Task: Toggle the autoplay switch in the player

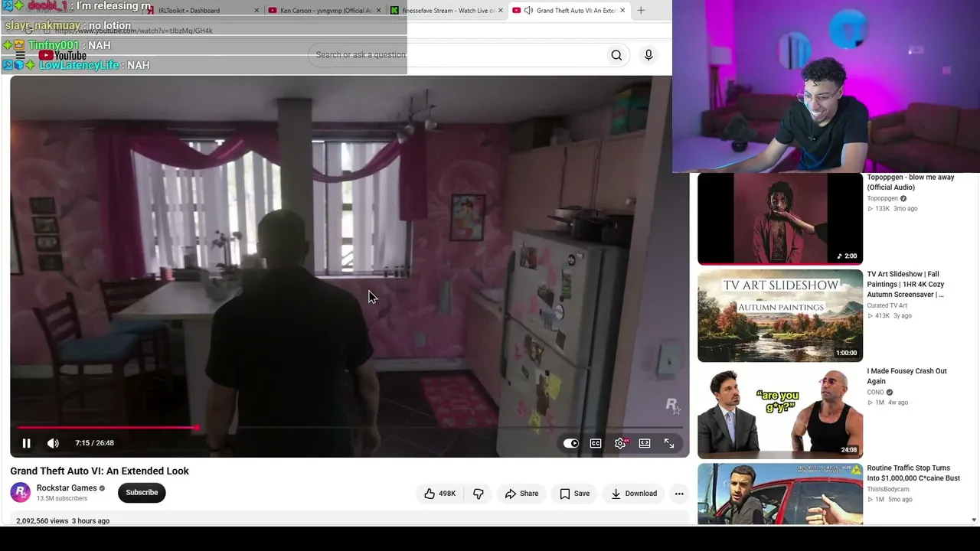Action: pyautogui.click(x=571, y=443)
